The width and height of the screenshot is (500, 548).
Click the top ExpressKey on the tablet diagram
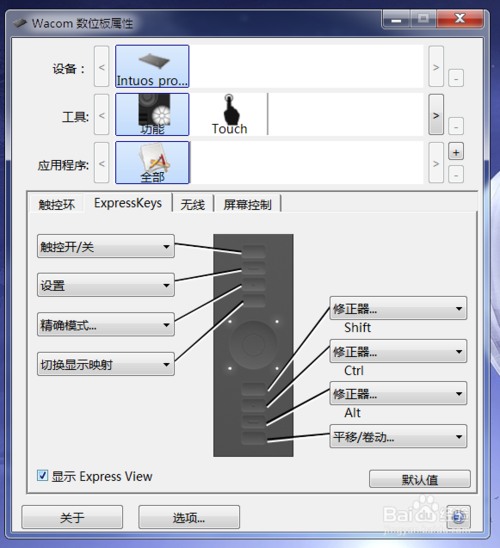coord(254,252)
